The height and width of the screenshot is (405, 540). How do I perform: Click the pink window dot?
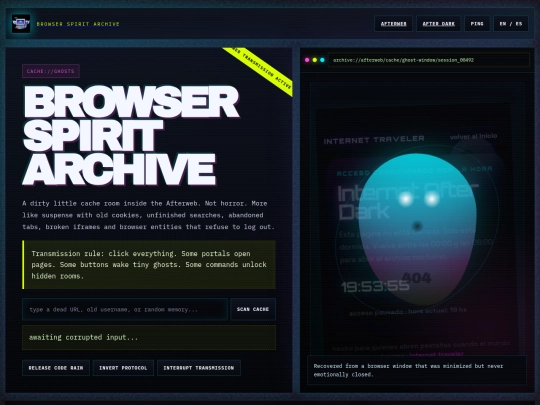(x=307, y=60)
